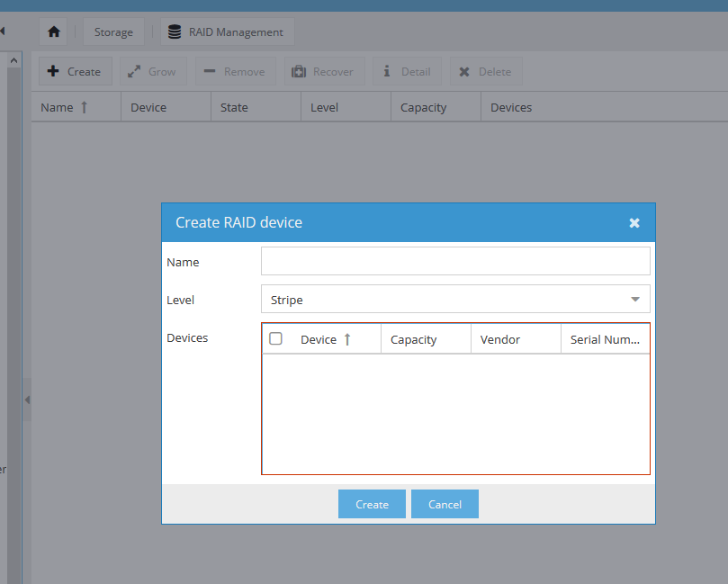
Task: Collapse the left sidebar using the splitter arrow
Action: pyautogui.click(x=27, y=400)
